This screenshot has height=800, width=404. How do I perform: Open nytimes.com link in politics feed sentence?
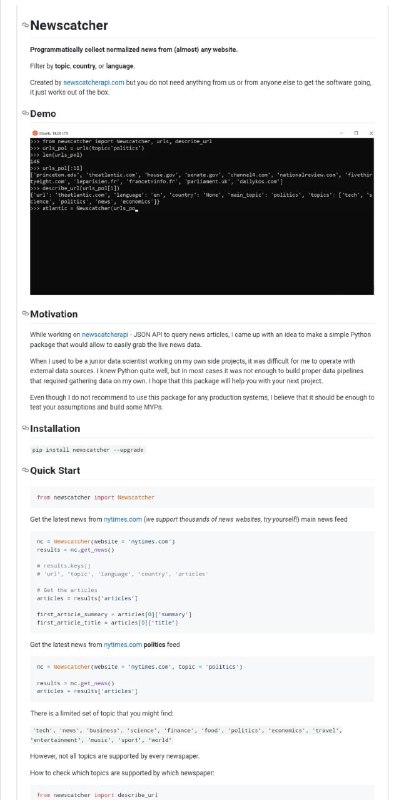[122, 644]
